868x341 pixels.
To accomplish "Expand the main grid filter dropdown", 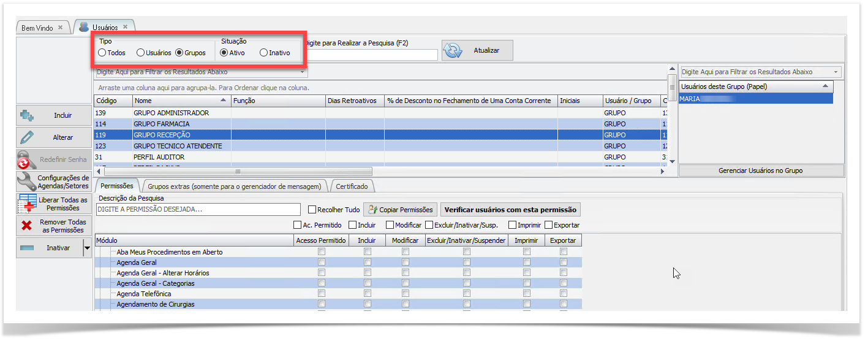I will (x=302, y=72).
